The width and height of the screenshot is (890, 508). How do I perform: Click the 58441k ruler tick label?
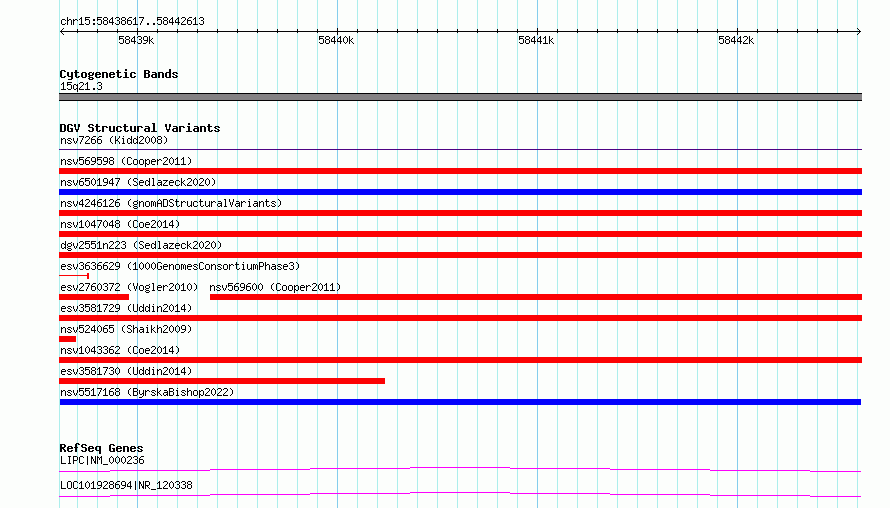pos(536,40)
